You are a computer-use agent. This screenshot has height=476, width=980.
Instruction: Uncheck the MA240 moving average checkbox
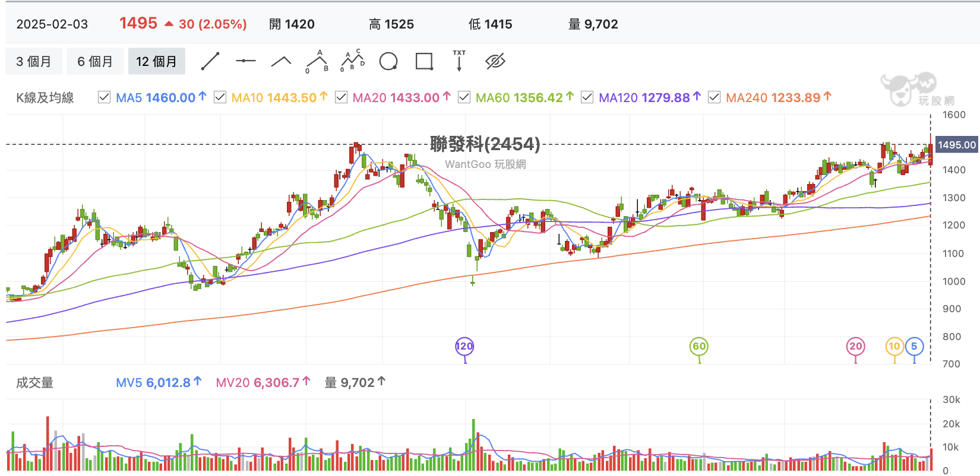(715, 97)
